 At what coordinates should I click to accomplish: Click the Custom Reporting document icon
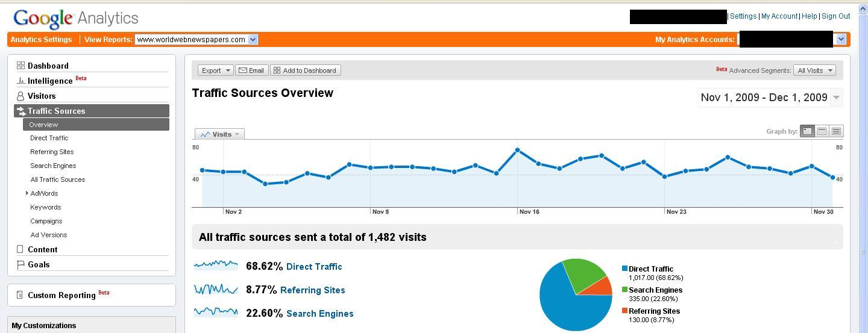20,294
